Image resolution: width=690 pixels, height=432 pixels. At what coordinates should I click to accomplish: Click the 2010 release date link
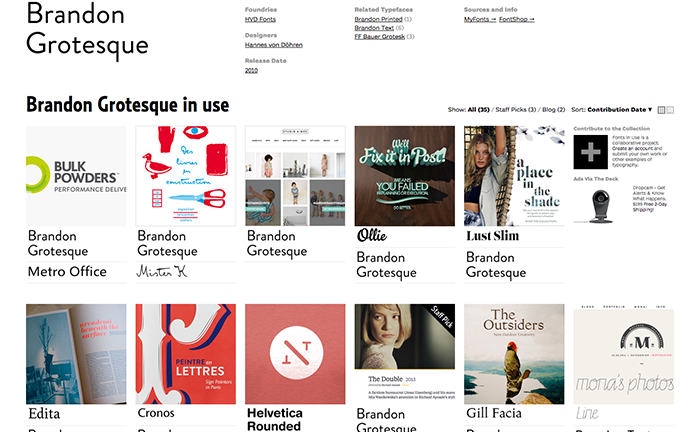pyautogui.click(x=251, y=70)
